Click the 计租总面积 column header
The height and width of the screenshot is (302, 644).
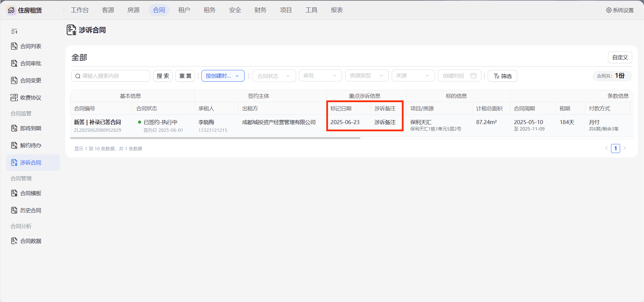[x=489, y=108]
